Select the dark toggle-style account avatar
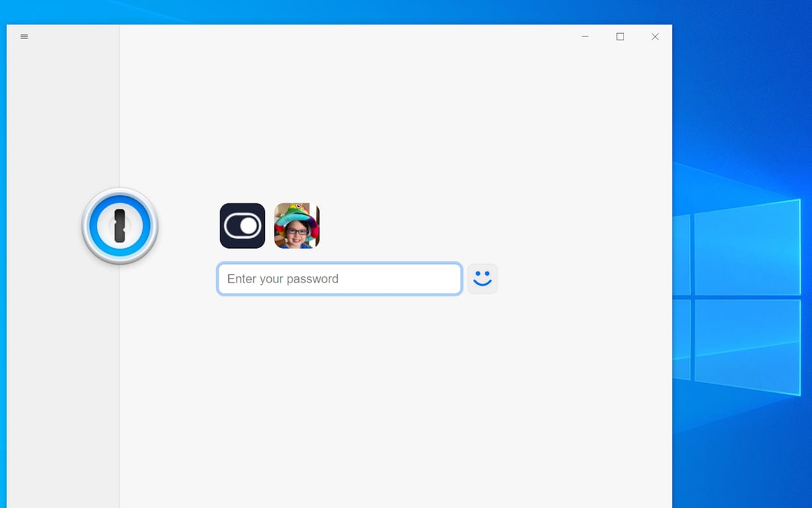 point(242,226)
